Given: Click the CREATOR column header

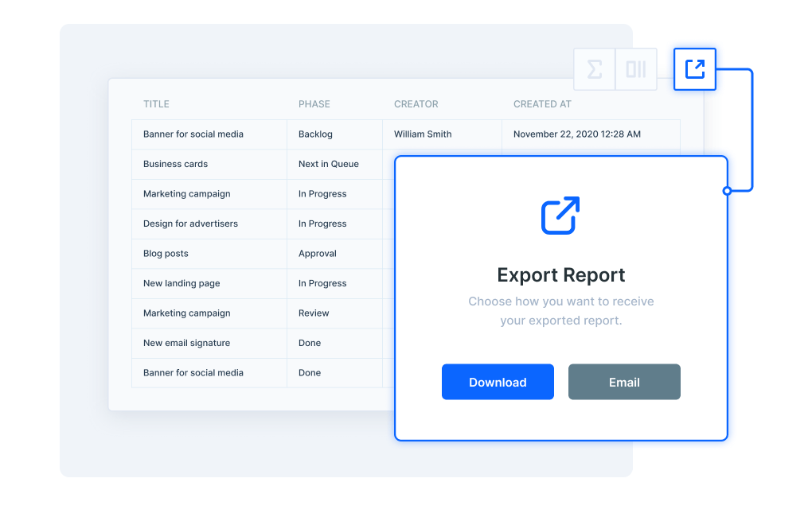Looking at the screenshot, I should coord(416,104).
